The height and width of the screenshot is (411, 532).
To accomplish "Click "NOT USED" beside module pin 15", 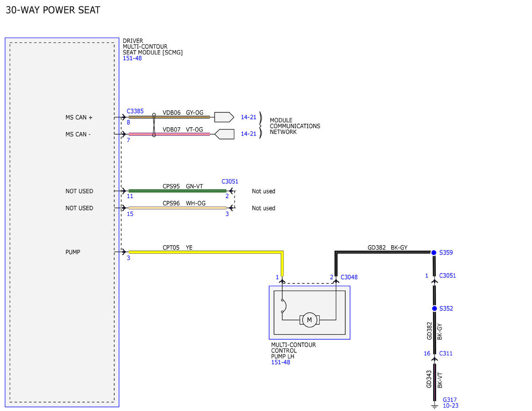I will point(79,208).
